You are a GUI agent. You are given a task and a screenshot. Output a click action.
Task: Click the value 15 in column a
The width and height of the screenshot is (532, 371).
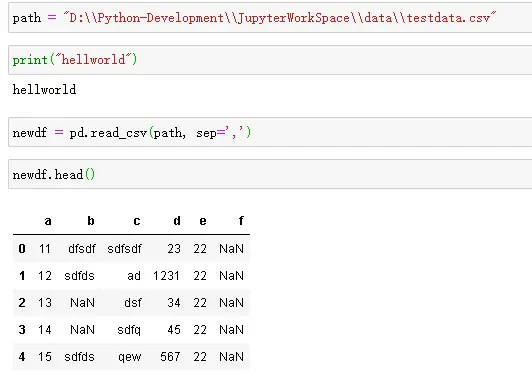tap(45, 357)
